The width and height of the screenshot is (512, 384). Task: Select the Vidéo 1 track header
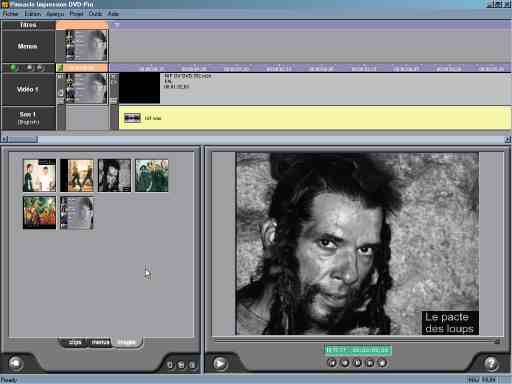(x=28, y=89)
